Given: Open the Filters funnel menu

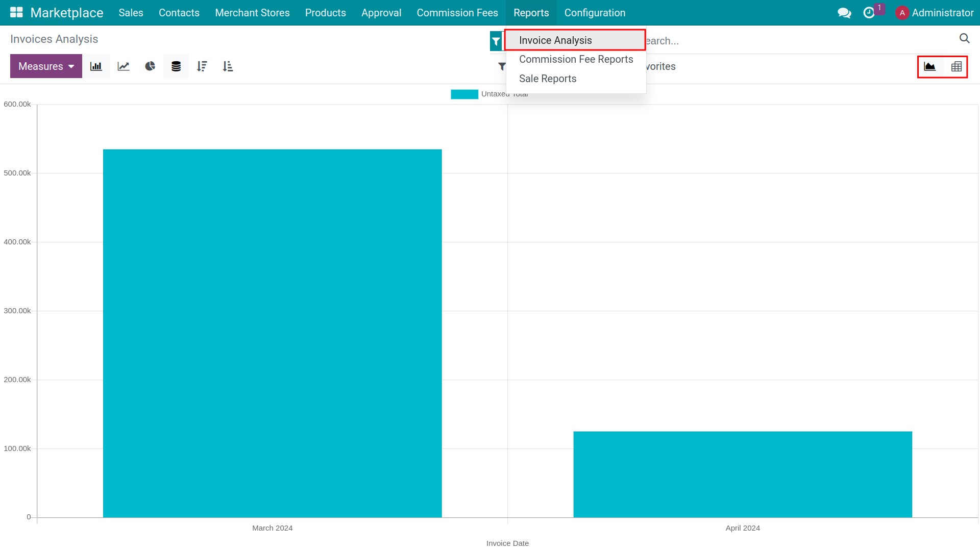Looking at the screenshot, I should (502, 66).
